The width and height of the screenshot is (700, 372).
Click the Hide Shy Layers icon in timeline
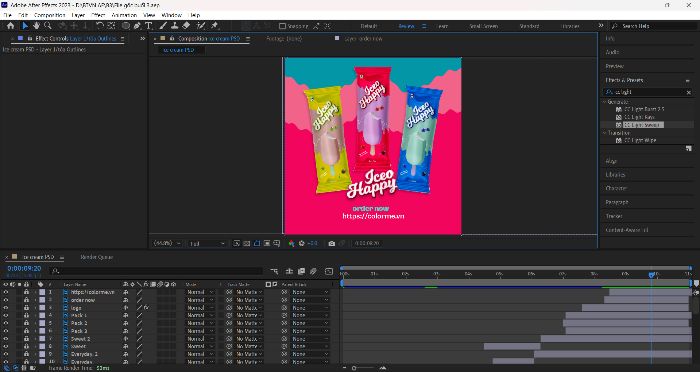tap(289, 271)
